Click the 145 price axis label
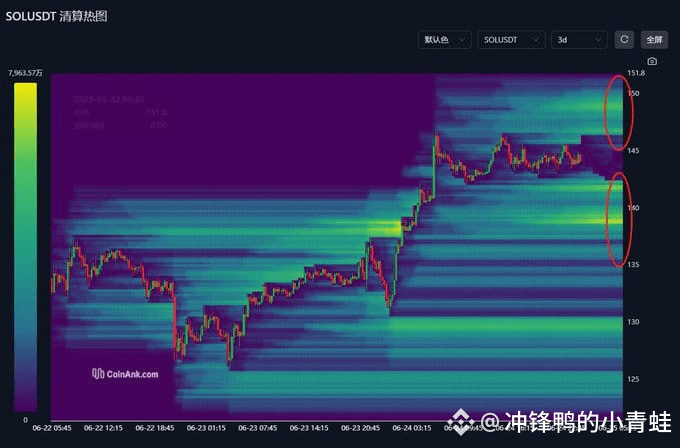 point(633,151)
